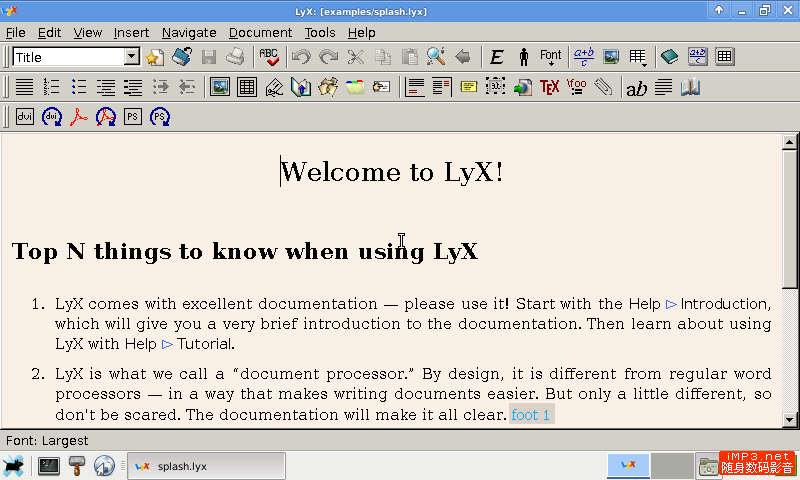This screenshot has height=480, width=800.
Task: Insert Figure float icon
Action: point(220,87)
